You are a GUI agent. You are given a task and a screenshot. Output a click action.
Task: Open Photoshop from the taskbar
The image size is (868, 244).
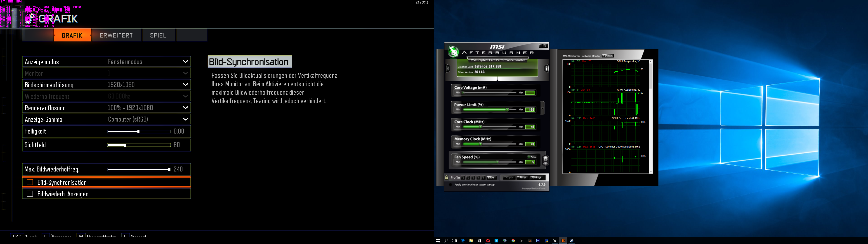pyautogui.click(x=538, y=241)
